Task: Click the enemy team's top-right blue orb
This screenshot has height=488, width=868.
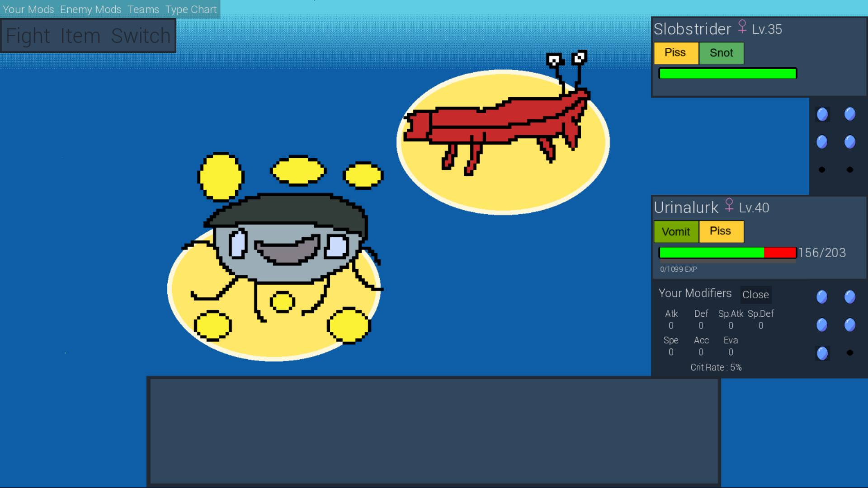Action: coord(850,114)
